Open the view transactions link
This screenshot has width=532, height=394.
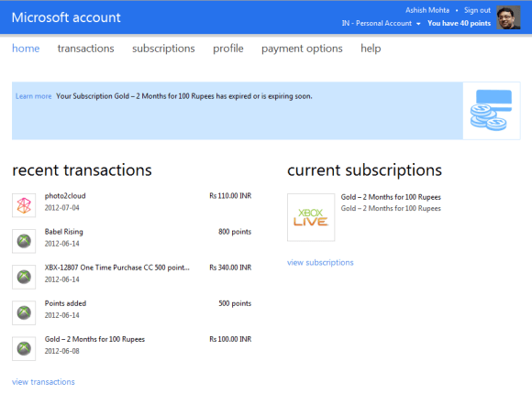pos(43,382)
